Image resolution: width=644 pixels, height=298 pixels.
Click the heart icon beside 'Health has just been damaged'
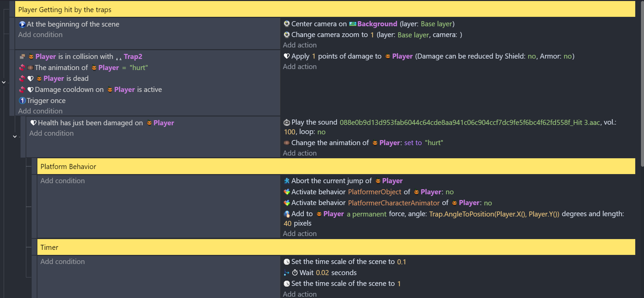click(33, 123)
